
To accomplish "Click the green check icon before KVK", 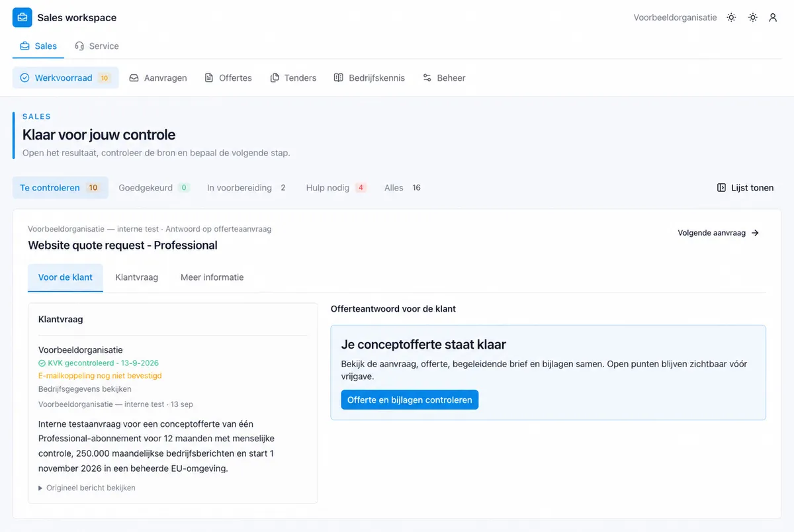I will pyautogui.click(x=42, y=363).
